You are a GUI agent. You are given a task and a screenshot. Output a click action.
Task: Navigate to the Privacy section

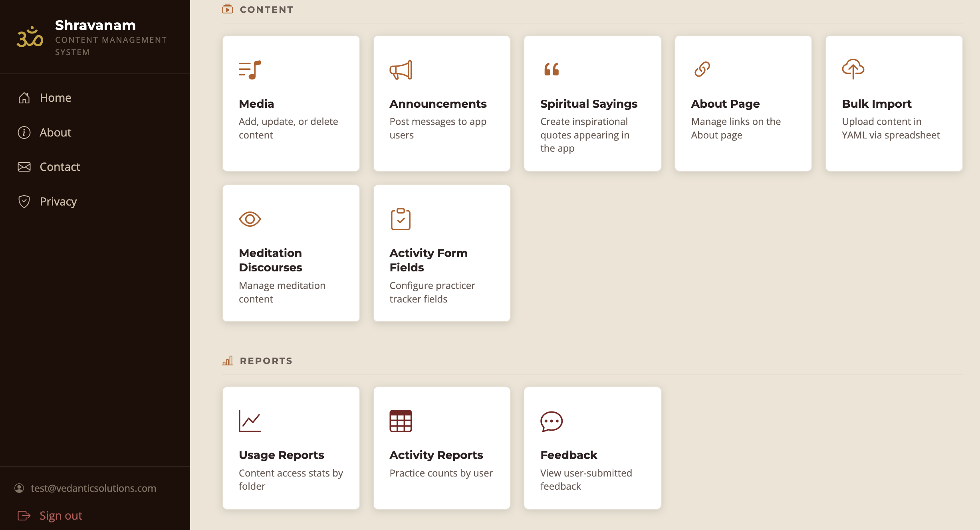[58, 201]
